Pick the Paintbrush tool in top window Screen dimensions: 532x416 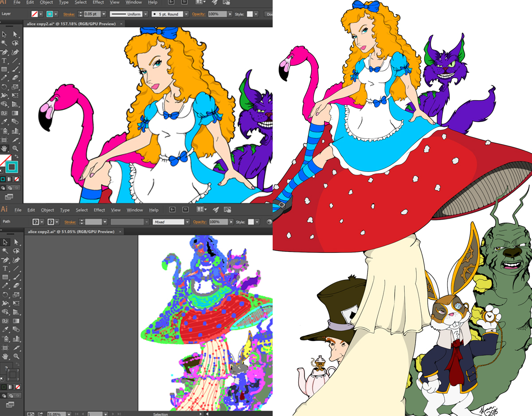15,69
